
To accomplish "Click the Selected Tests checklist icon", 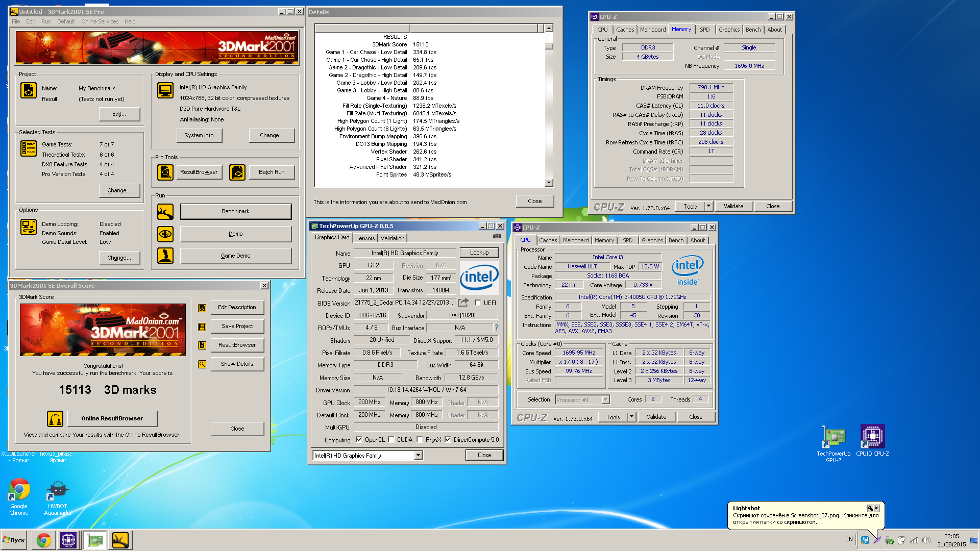I will coord(29,148).
